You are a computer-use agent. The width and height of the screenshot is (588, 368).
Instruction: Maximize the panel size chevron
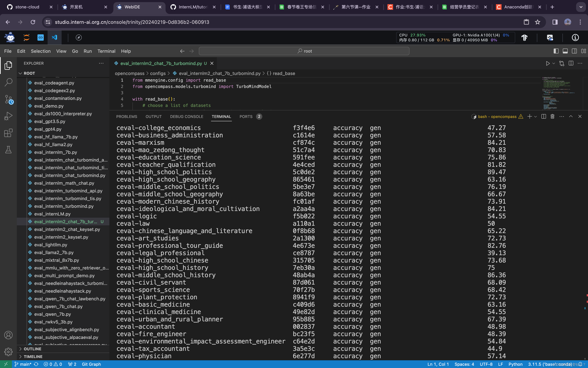pos(571,116)
